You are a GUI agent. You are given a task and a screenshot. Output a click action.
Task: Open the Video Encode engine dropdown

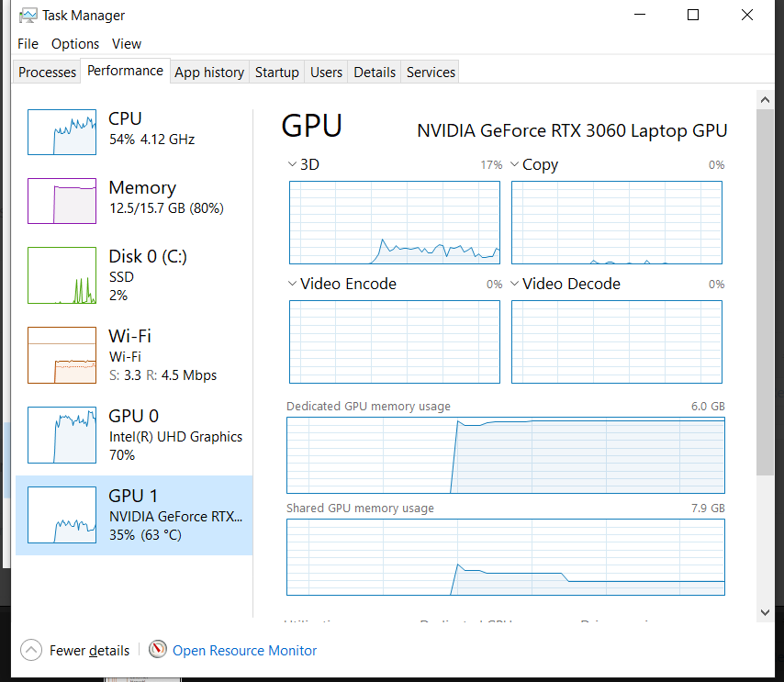(293, 284)
